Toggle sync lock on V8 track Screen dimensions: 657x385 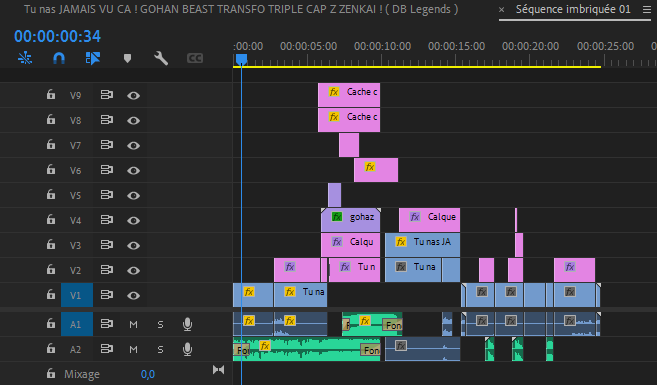tap(107, 120)
